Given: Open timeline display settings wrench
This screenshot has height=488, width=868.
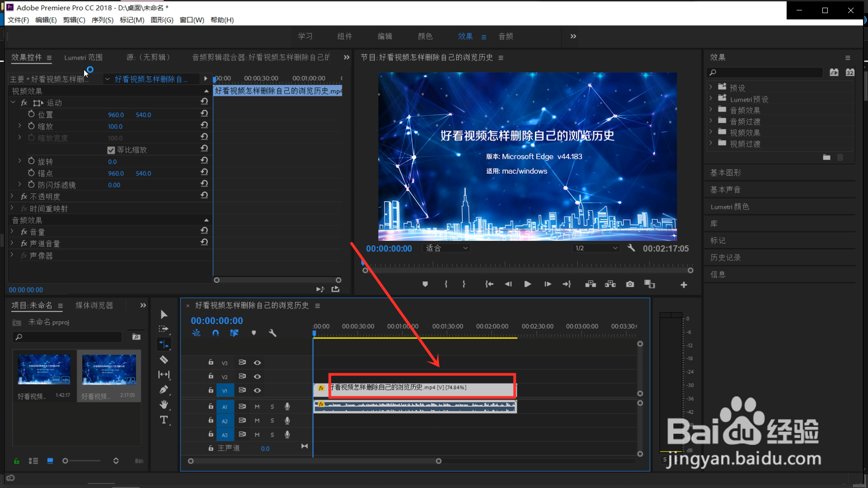Looking at the screenshot, I should click(x=272, y=333).
